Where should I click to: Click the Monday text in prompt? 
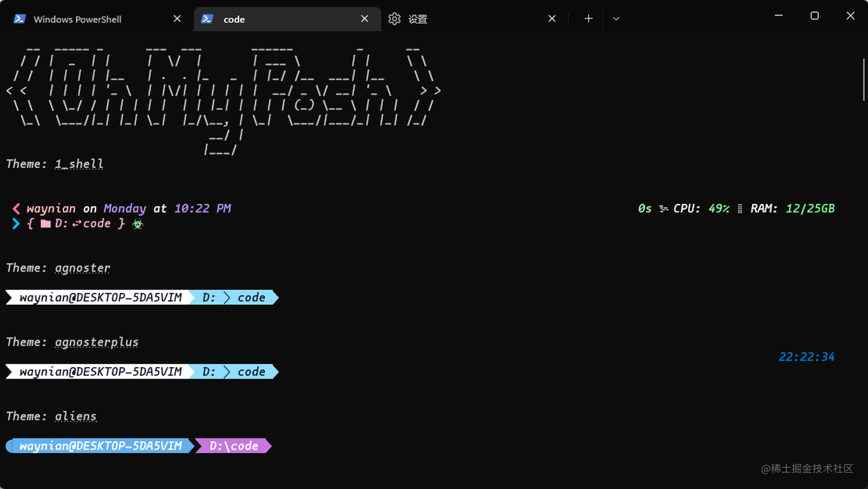(x=125, y=208)
